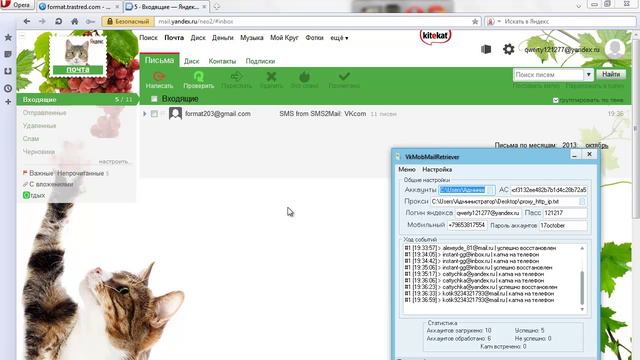This screenshot has width=640, height=360.
Task: Click the user avatar near account email
Action: pos(615,49)
